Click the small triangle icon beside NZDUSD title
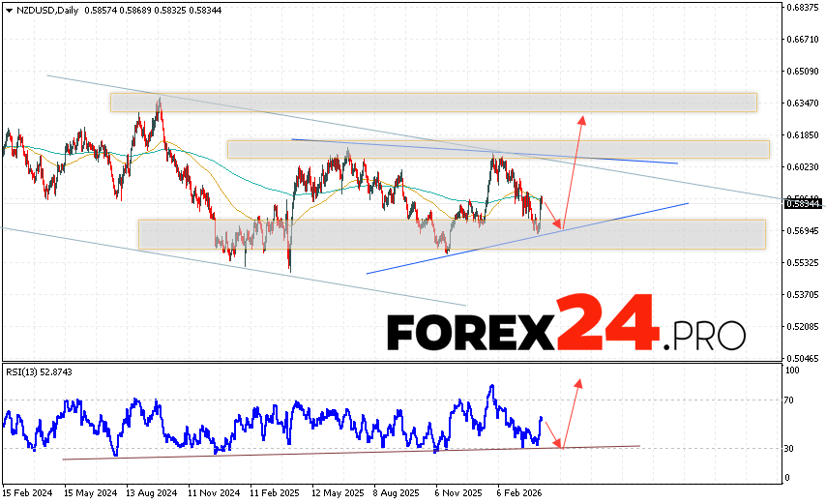Viewport: 826px width, 504px height. pos(7,9)
